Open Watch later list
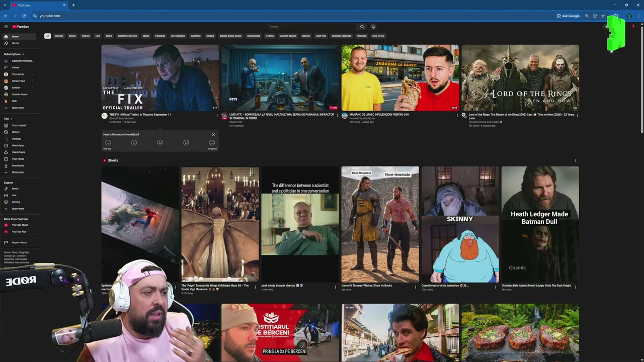Viewport: 644px width, 362px height. point(18,145)
